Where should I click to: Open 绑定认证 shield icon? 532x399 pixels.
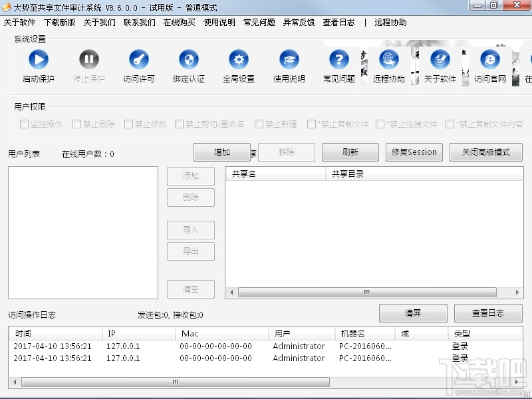tap(189, 59)
